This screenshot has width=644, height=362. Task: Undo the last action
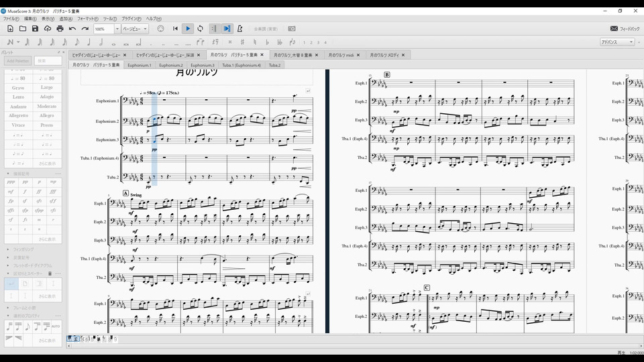tap(72, 29)
